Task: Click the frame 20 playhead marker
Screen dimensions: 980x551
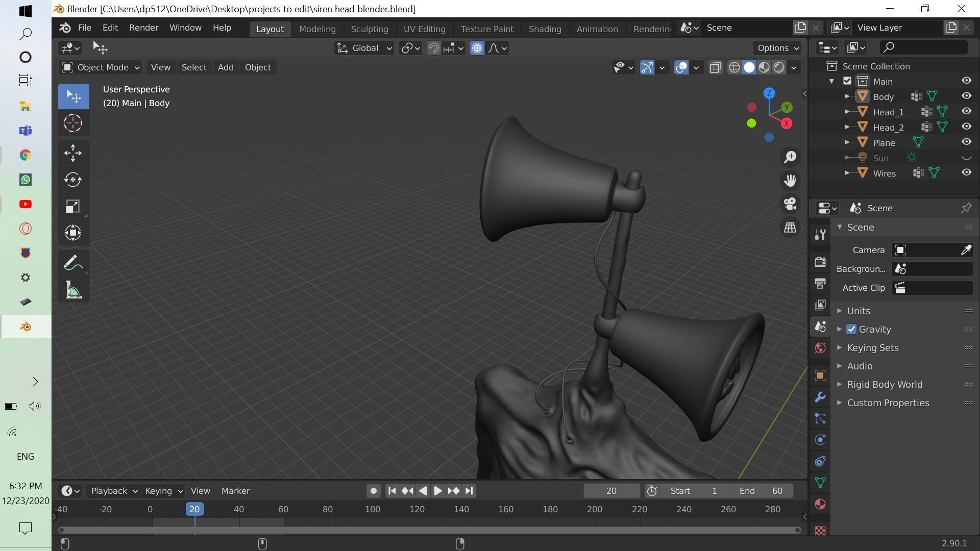Action: click(x=194, y=509)
